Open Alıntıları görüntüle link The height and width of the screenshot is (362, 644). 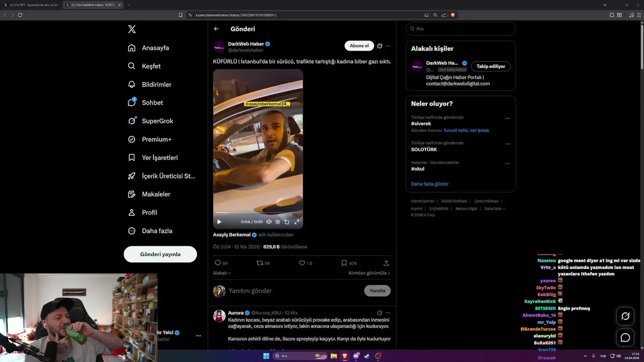pyautogui.click(x=369, y=273)
